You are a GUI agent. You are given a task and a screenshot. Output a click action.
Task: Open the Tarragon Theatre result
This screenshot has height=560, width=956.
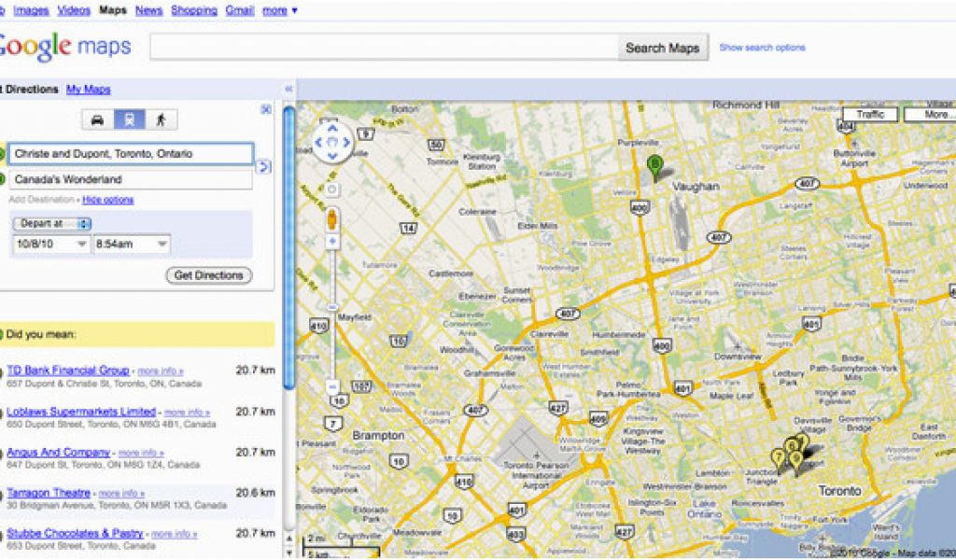[x=49, y=493]
